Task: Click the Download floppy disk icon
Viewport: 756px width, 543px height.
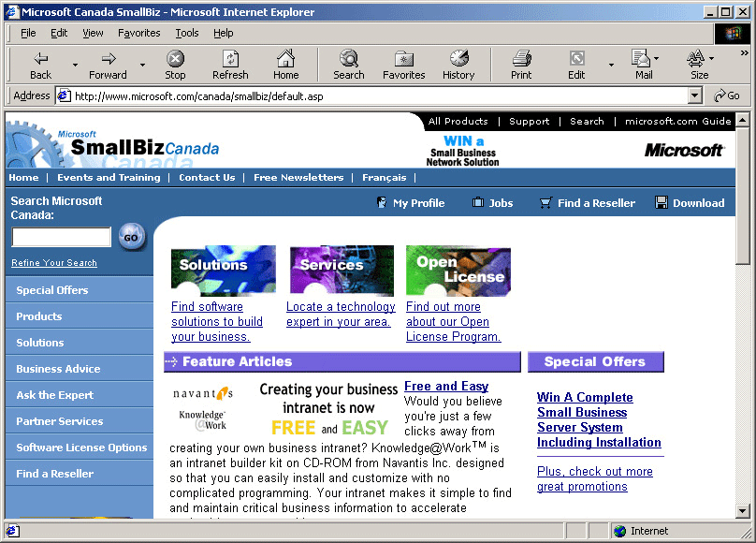Action: pyautogui.click(x=661, y=202)
